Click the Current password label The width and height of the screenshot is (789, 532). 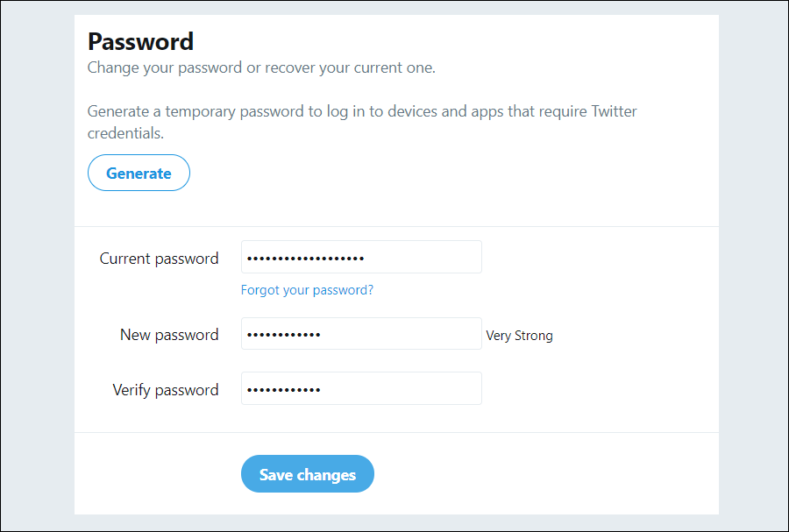click(159, 259)
